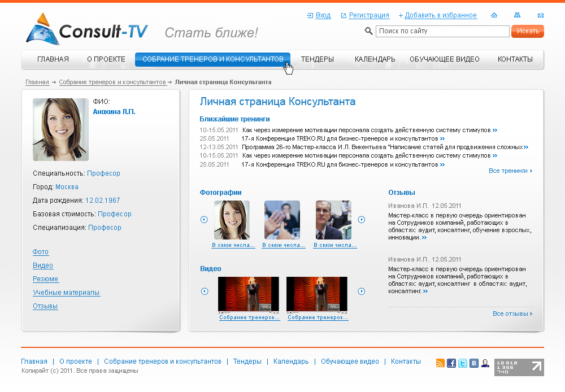Click the name Анохина Л.П.
565x392 pixels.
114,112
